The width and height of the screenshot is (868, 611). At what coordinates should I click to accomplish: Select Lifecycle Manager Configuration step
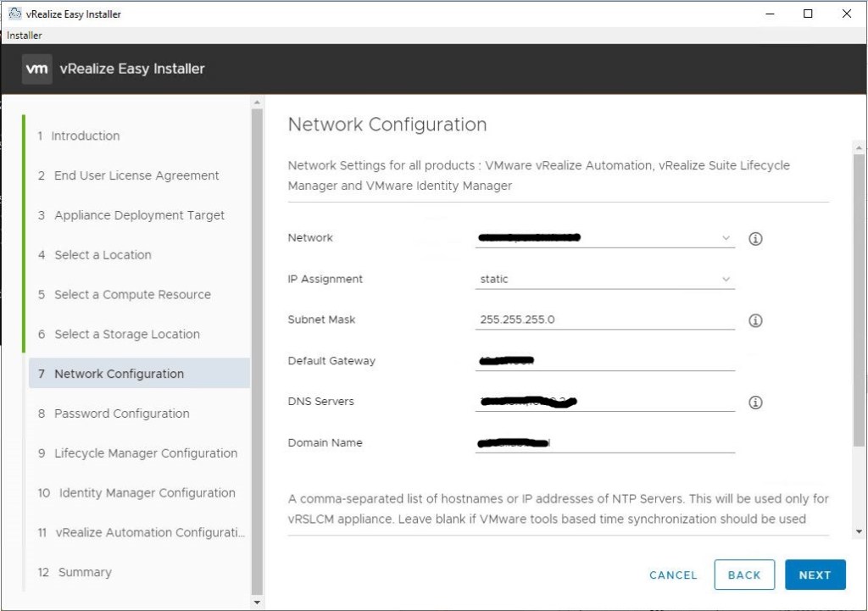pos(146,453)
